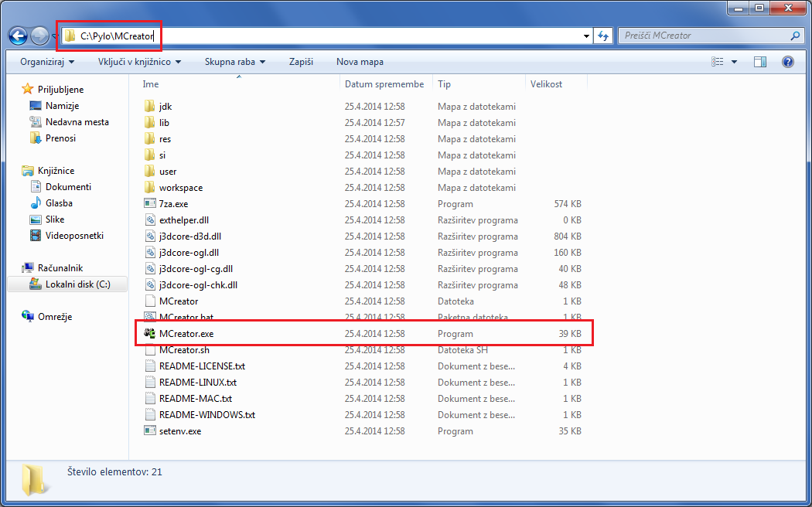
Task: Select the user folder icon
Action: coord(150,172)
